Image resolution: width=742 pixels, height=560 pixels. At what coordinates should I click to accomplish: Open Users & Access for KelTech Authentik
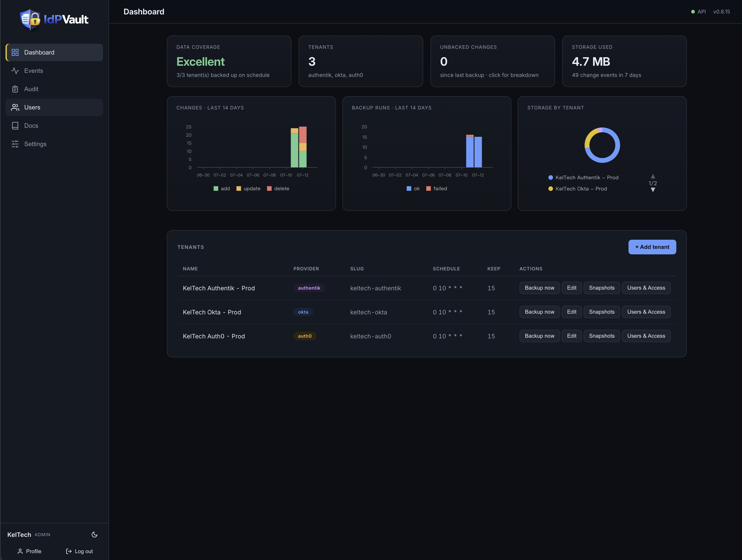coord(646,288)
